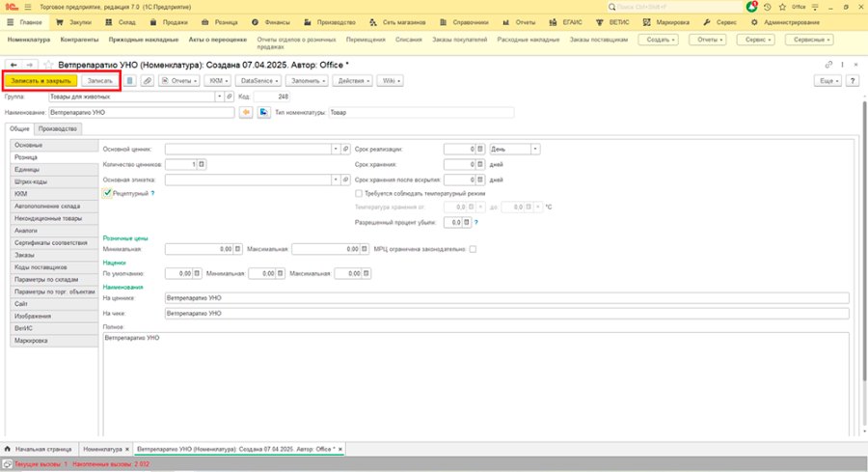
Task: Add to favorites with star icon by title
Action: 49,65
